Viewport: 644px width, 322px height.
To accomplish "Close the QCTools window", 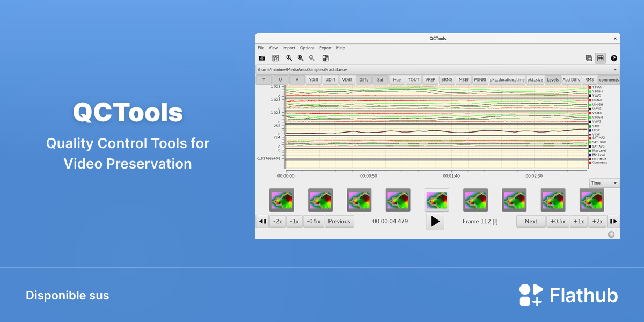I will 614,39.
